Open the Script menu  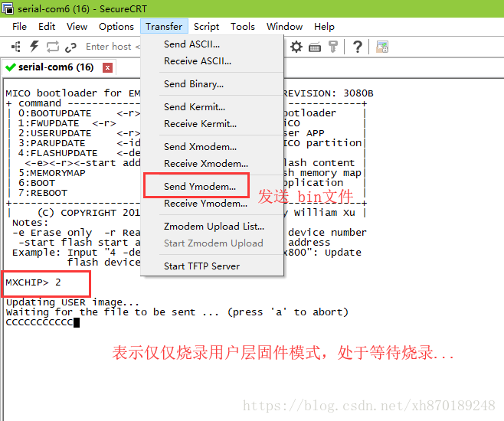206,26
